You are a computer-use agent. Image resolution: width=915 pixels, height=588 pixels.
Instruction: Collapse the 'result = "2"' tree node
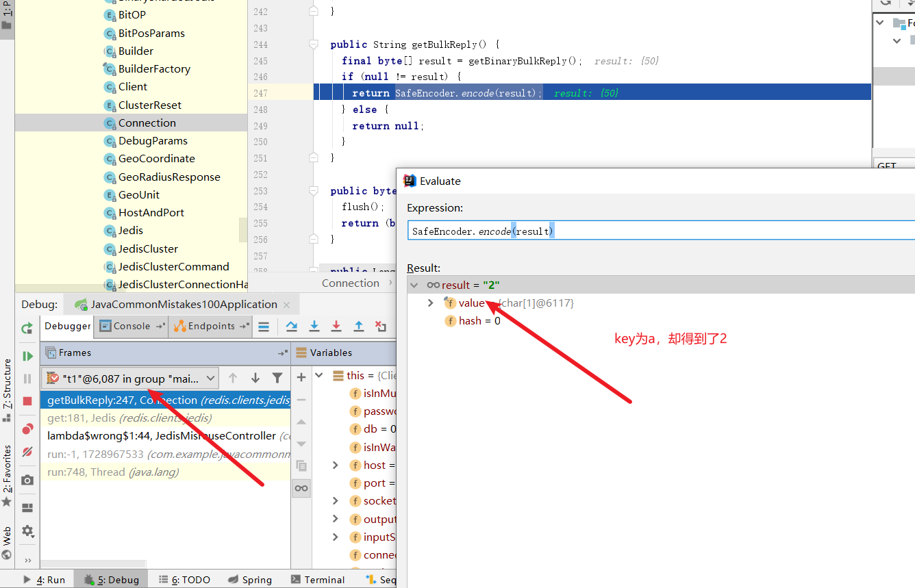(414, 285)
